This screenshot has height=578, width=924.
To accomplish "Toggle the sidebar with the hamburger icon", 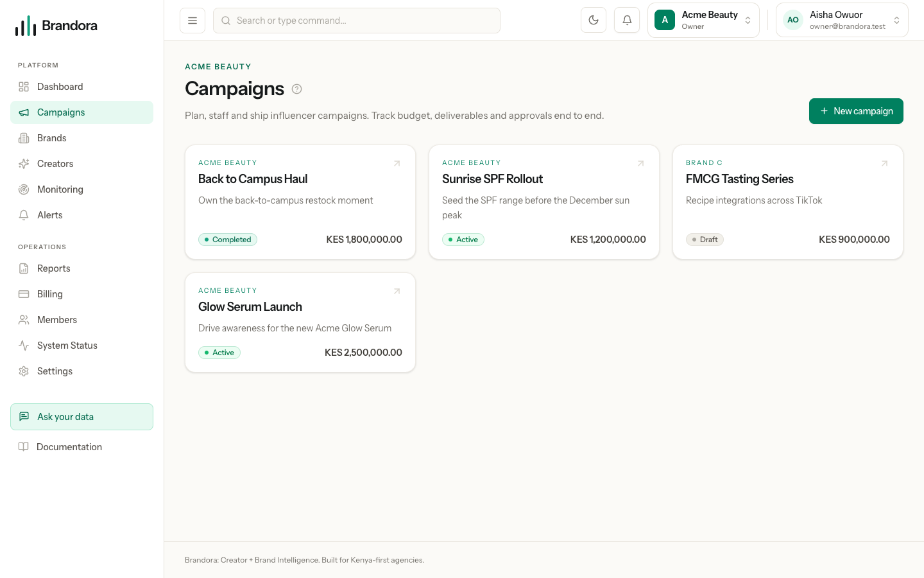I will (x=193, y=21).
